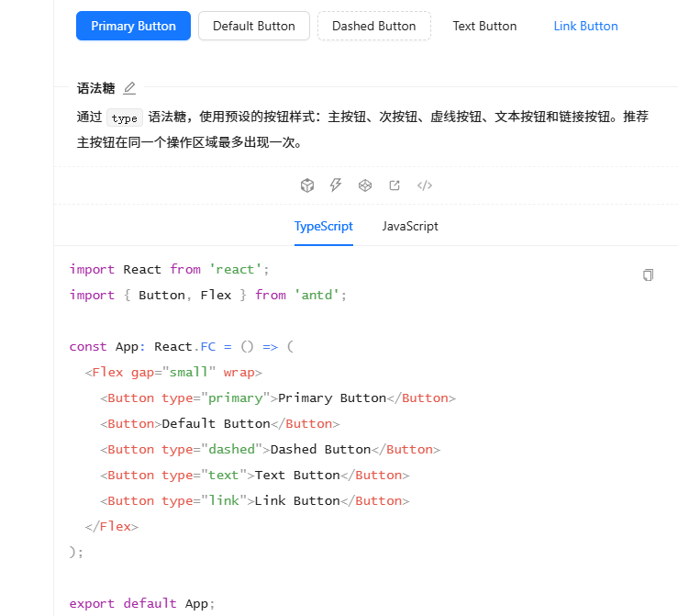Click the 'react' string in the import line
The height and width of the screenshot is (616, 678).
[x=239, y=269]
